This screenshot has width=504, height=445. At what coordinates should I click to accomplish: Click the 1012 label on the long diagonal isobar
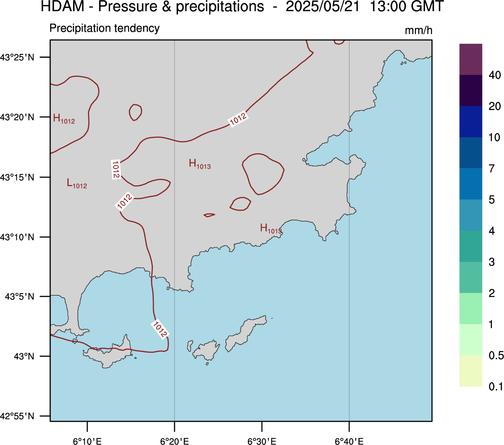(238, 119)
